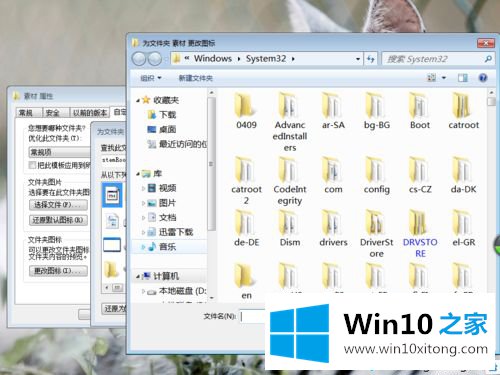Click Windows in the address breadcrumb
The width and height of the screenshot is (500, 375).
pyautogui.click(x=213, y=59)
